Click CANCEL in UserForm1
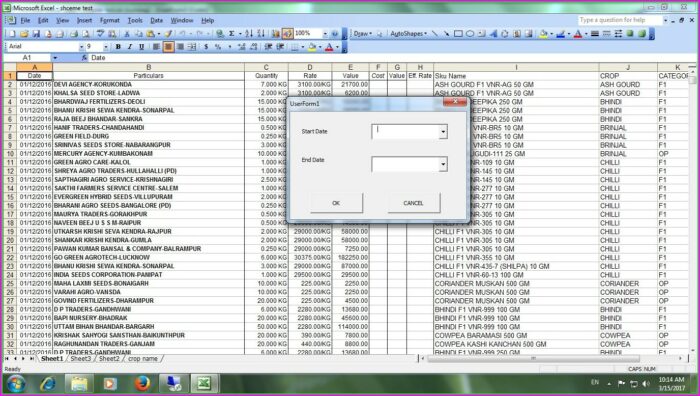The width and height of the screenshot is (700, 396). tap(413, 203)
